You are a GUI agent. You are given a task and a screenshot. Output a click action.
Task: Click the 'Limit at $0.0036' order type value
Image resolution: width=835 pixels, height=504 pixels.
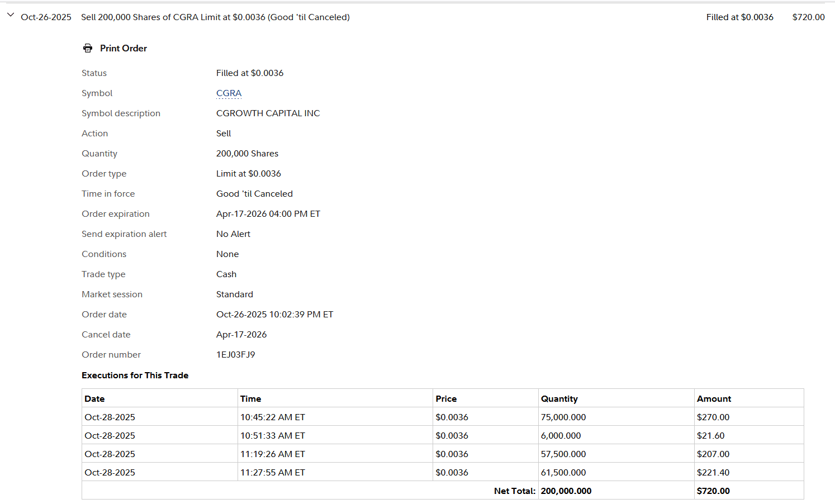click(249, 174)
